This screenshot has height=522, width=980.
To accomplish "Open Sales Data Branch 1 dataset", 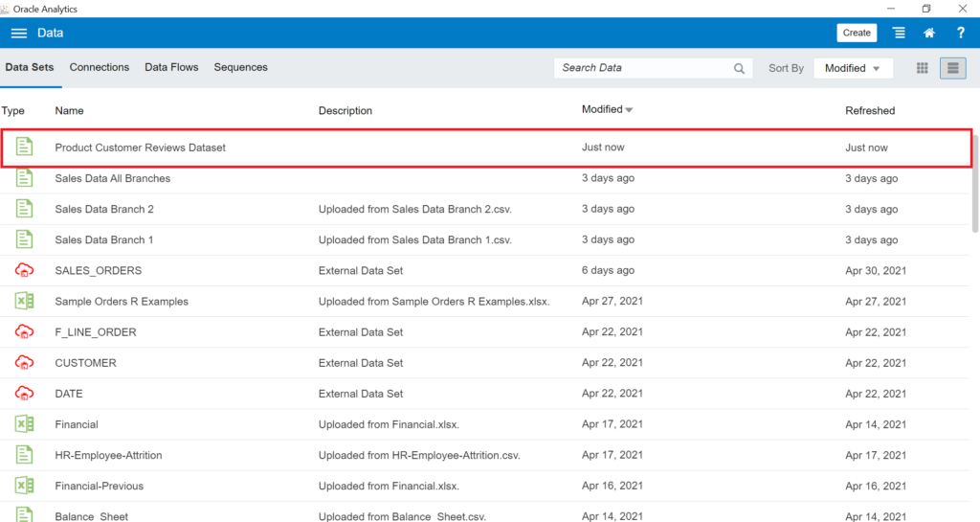I will pyautogui.click(x=103, y=239).
